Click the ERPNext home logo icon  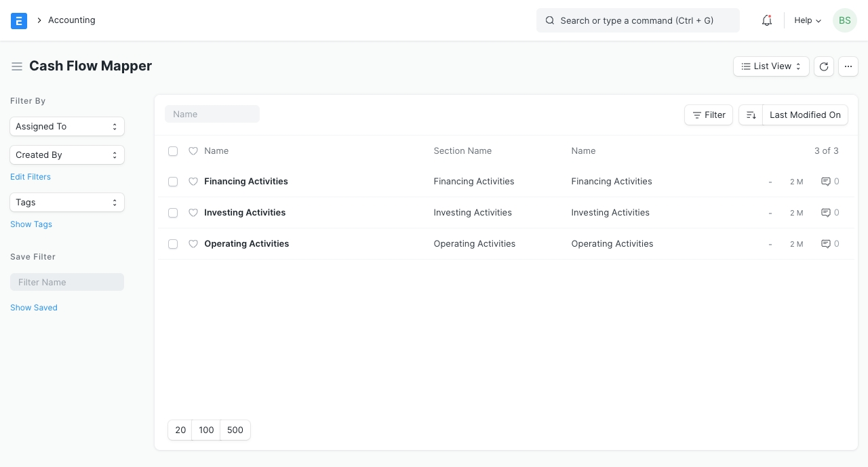[19, 20]
